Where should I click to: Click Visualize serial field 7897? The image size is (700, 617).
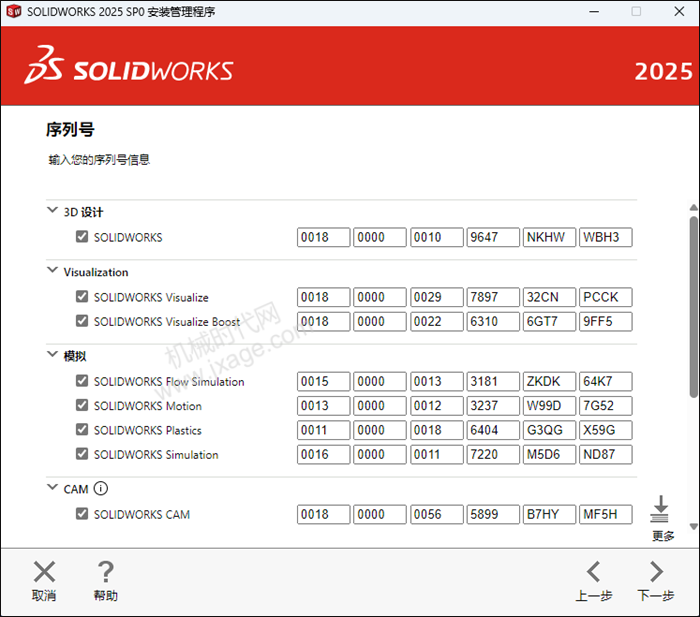pos(493,297)
